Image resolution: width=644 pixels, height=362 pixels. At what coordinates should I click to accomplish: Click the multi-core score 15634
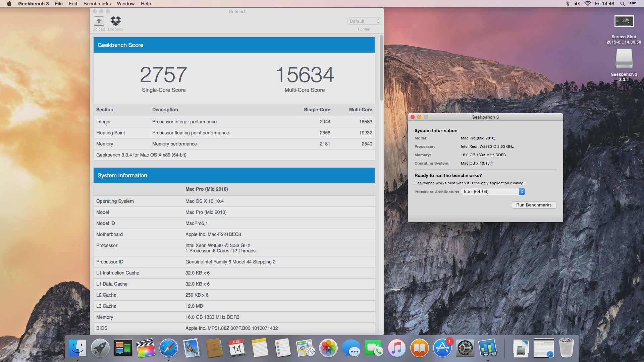tap(305, 74)
